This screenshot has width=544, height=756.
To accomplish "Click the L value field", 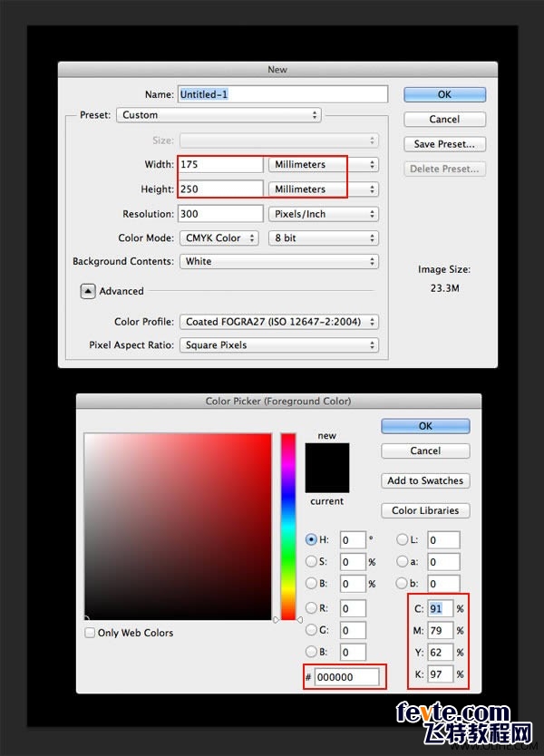I will click(x=443, y=540).
